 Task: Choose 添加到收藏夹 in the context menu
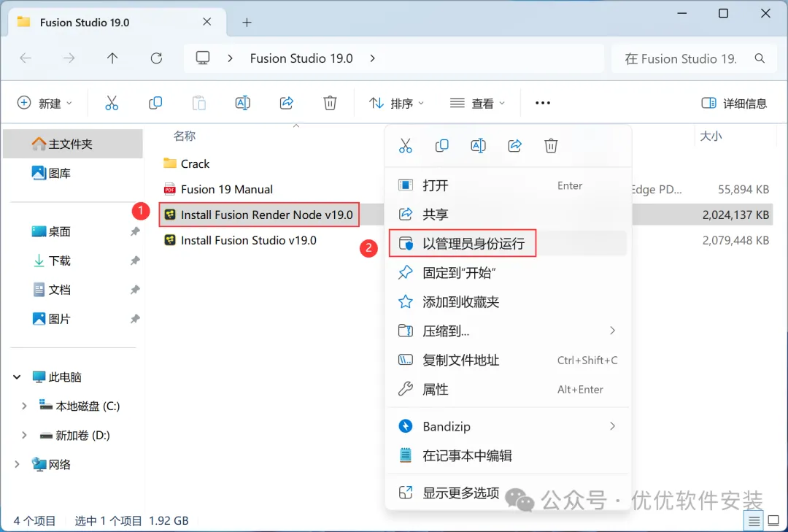pos(508,301)
